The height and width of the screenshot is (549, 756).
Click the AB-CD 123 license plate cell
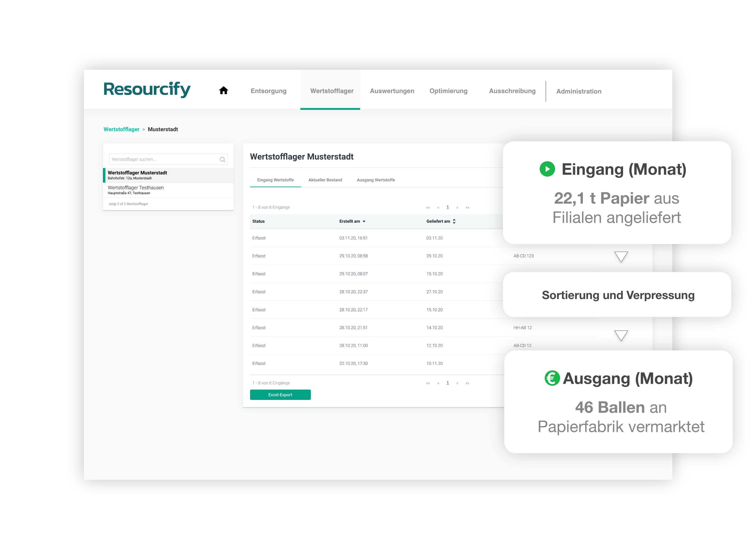point(523,256)
